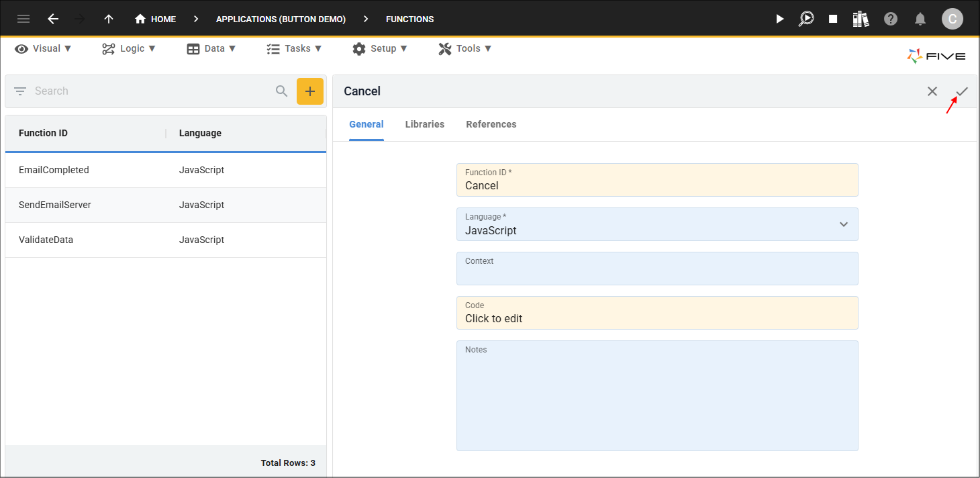The image size is (980, 478).
Task: Open the Setup menu
Action: point(380,48)
